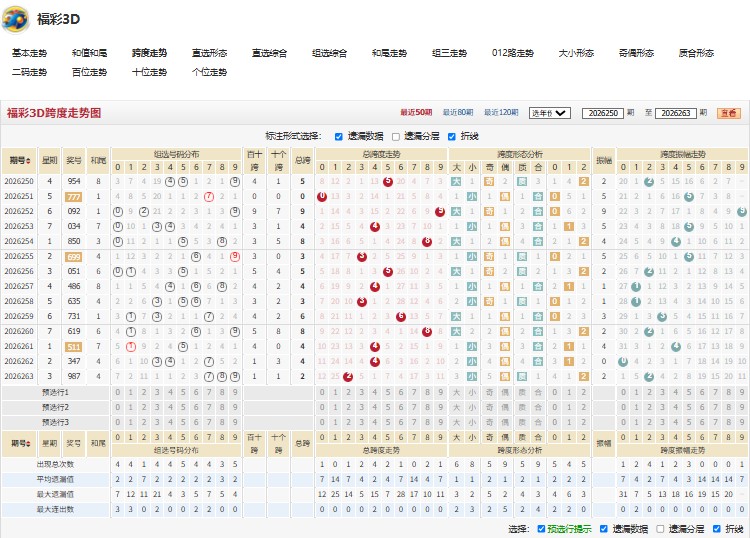The width and height of the screenshot is (750, 538).
Task: Open 直选形态 navigation item
Action: coord(210,53)
